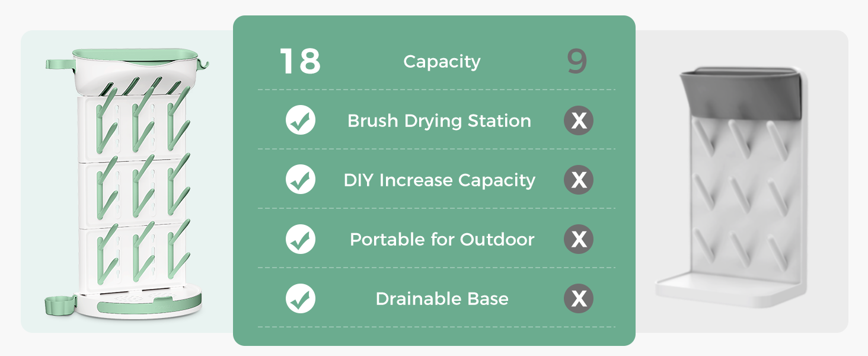868x356 pixels.
Task: Click the checkmark beside Portable for Outdoor
Action: (x=301, y=239)
